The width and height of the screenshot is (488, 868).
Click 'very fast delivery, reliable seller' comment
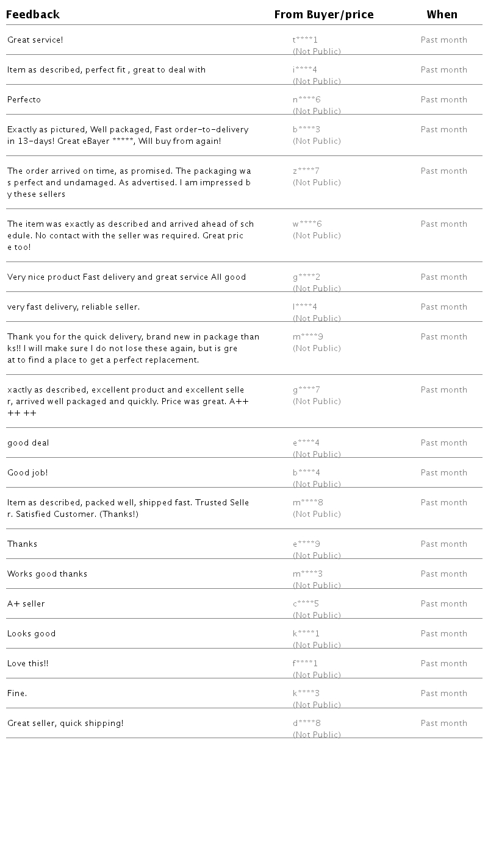pyautogui.click(x=73, y=307)
